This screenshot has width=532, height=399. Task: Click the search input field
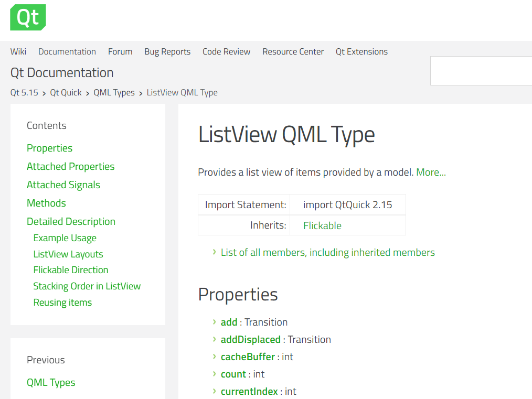(481, 71)
